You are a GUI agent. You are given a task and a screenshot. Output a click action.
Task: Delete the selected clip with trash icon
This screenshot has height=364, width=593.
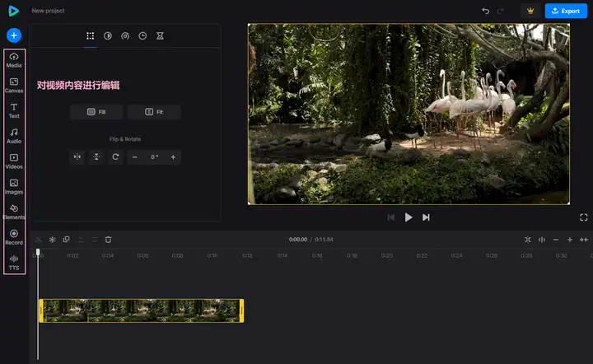pos(108,240)
